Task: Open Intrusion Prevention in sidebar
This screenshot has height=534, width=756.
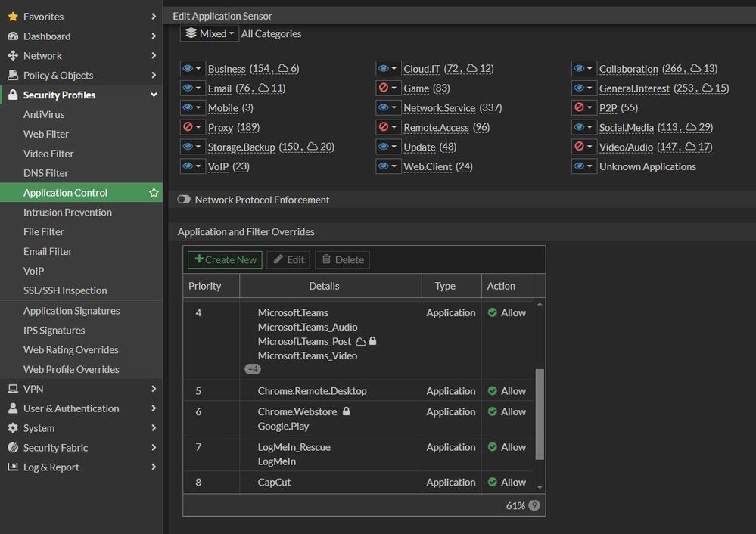Action: pos(67,213)
